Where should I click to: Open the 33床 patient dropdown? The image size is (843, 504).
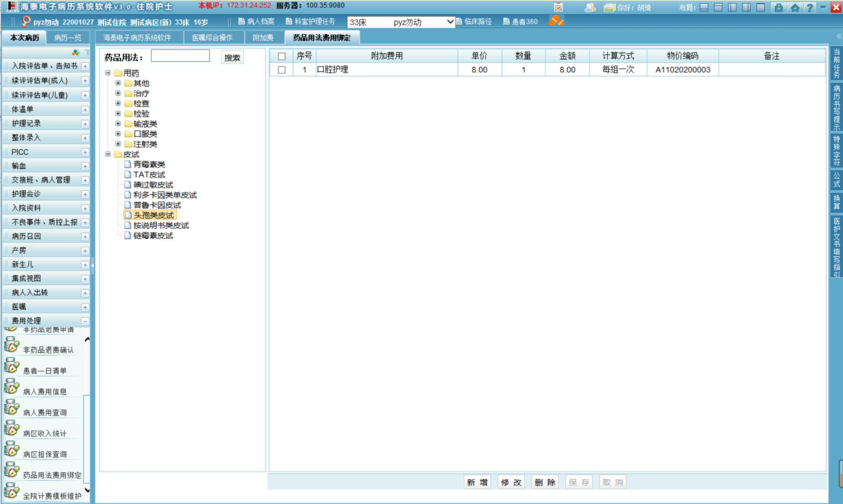tap(450, 22)
